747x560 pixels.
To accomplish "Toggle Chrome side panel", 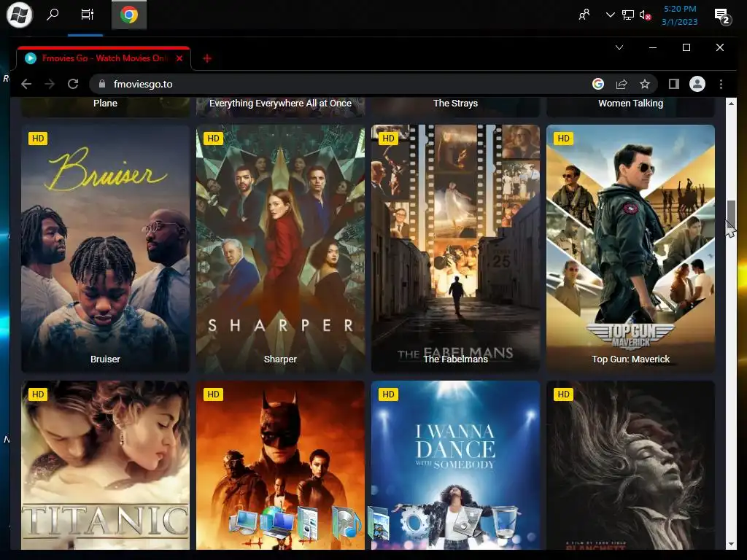I will coord(673,84).
